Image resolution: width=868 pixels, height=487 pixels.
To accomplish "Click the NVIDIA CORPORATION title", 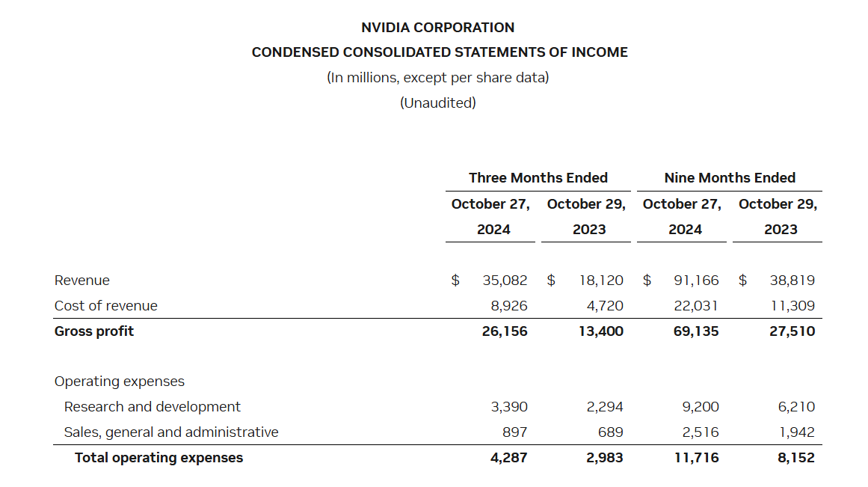I will (x=437, y=27).
